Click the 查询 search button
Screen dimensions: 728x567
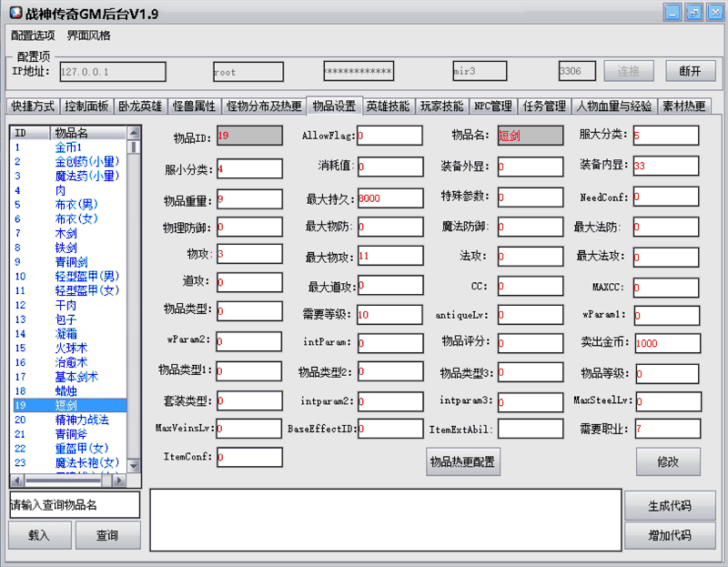pyautogui.click(x=107, y=535)
